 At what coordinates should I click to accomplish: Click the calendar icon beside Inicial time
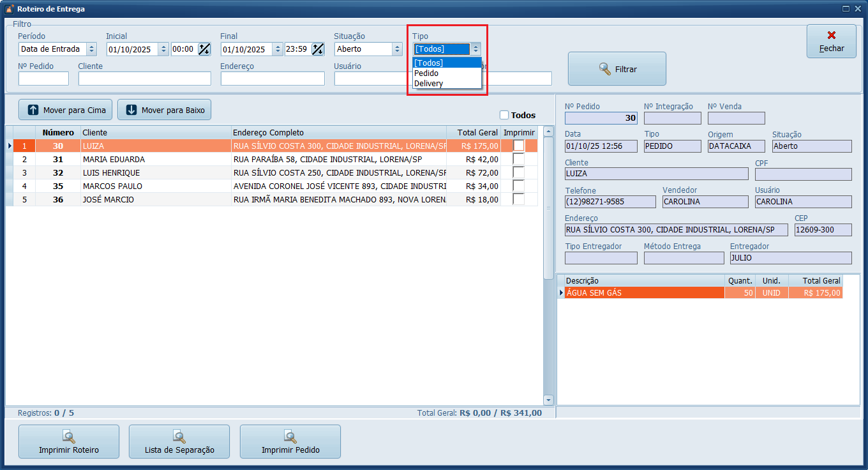tap(204, 49)
